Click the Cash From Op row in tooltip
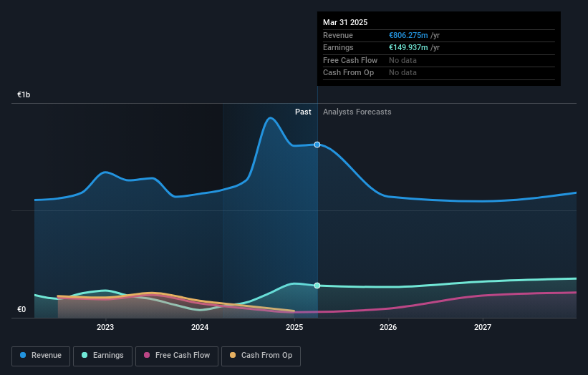Viewport: 588px width, 375px height. [439, 73]
